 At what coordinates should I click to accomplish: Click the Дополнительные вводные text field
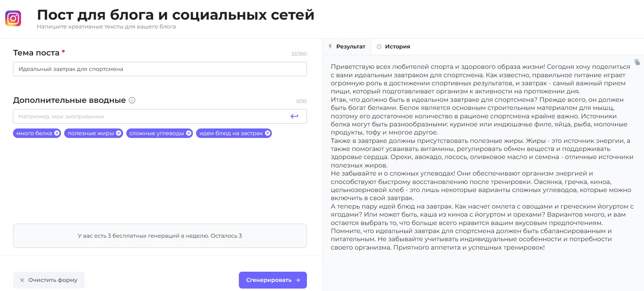151,117
